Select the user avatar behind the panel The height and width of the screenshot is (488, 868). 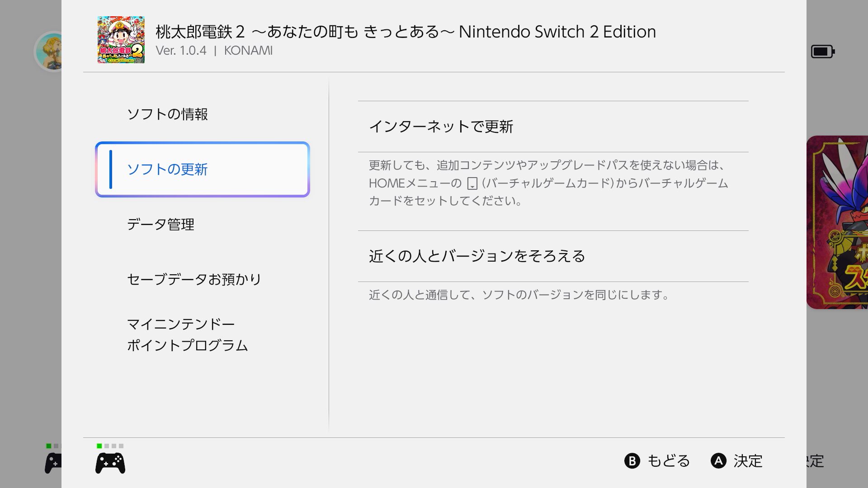point(50,51)
